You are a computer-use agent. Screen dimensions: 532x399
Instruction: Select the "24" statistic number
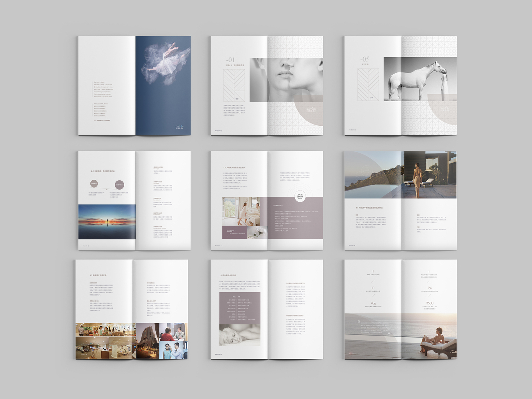pos(430,288)
